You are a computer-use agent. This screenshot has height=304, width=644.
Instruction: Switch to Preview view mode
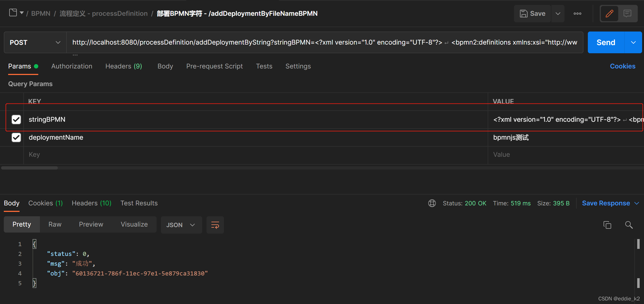click(91, 224)
